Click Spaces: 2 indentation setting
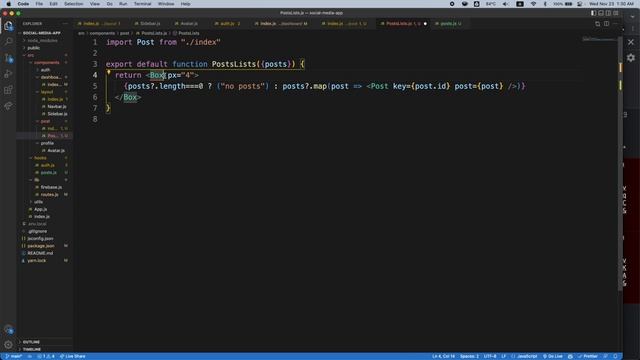The image size is (640, 360). [x=469, y=356]
